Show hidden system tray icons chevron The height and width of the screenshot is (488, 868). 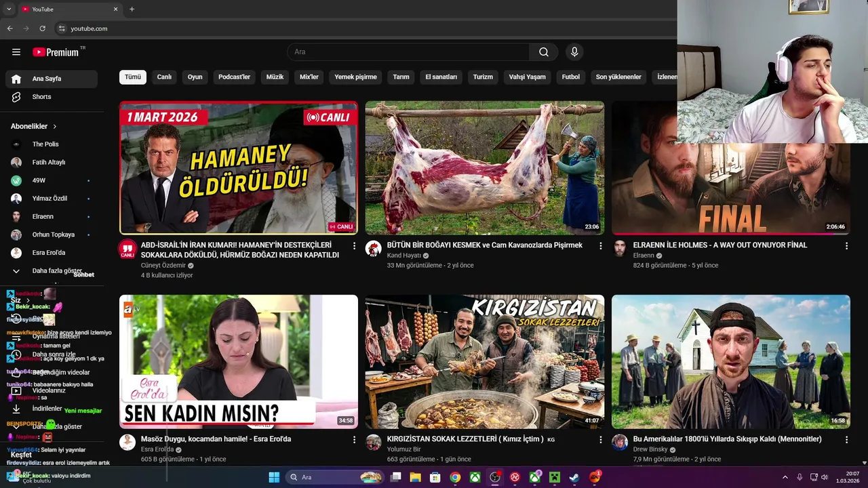(785, 477)
